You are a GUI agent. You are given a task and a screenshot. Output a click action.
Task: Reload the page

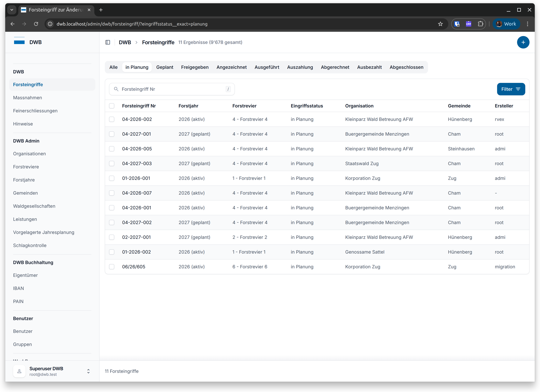[36, 24]
